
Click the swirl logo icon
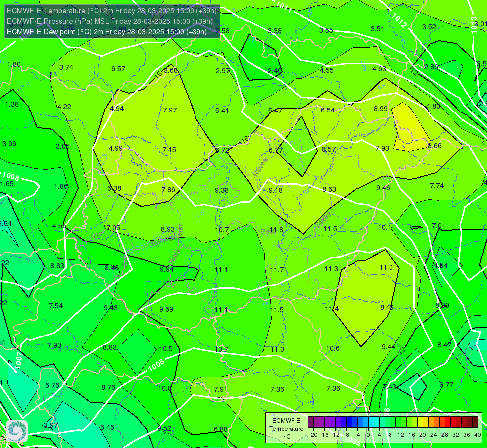(x=17, y=431)
